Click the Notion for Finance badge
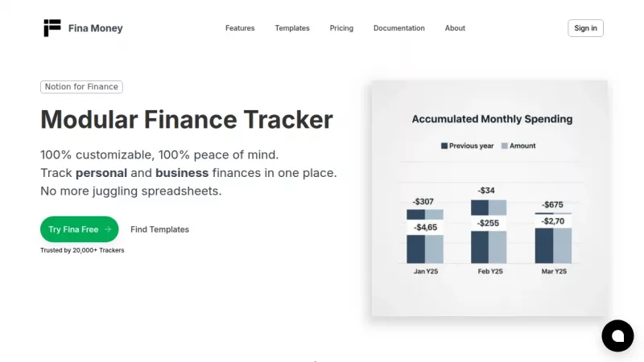Screen dimensions: 644x362 (x=81, y=87)
